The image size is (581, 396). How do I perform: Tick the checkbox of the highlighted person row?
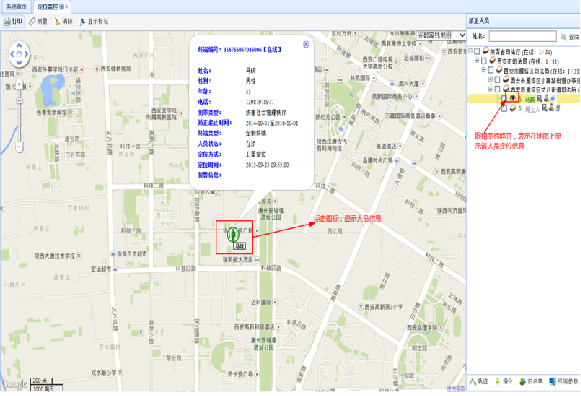coord(503,99)
